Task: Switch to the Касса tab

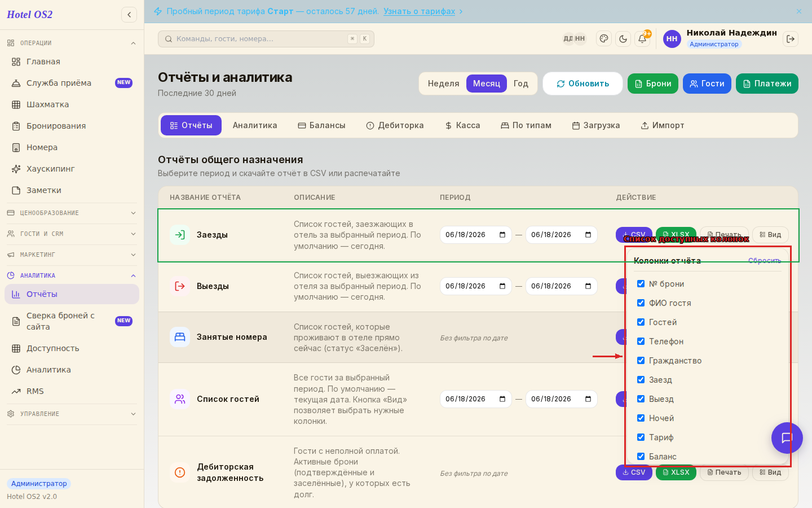Action: tap(462, 125)
